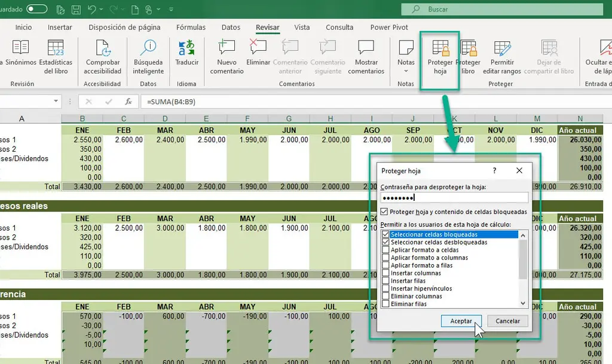This screenshot has height=364, width=612.
Task: Check Insertar columnas permission checkbox
Action: click(385, 273)
